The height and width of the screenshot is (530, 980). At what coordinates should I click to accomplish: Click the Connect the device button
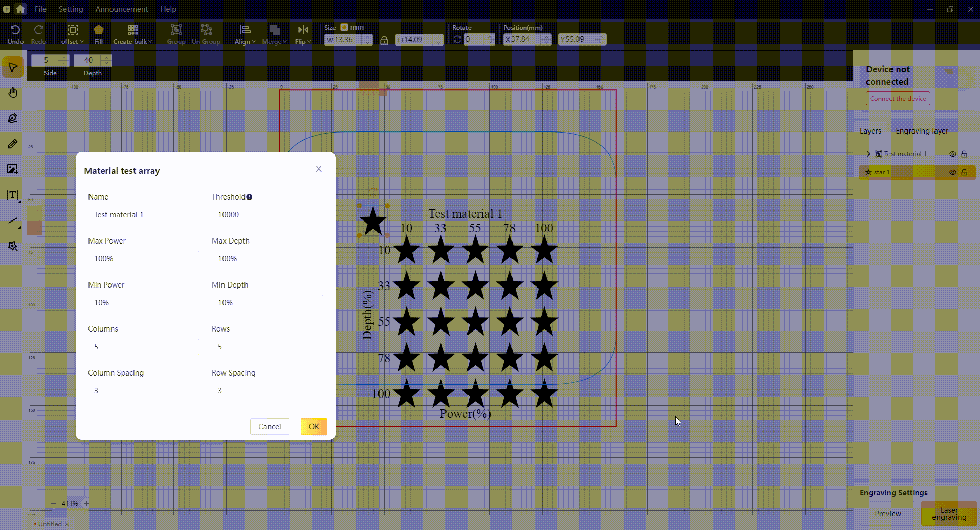point(898,99)
